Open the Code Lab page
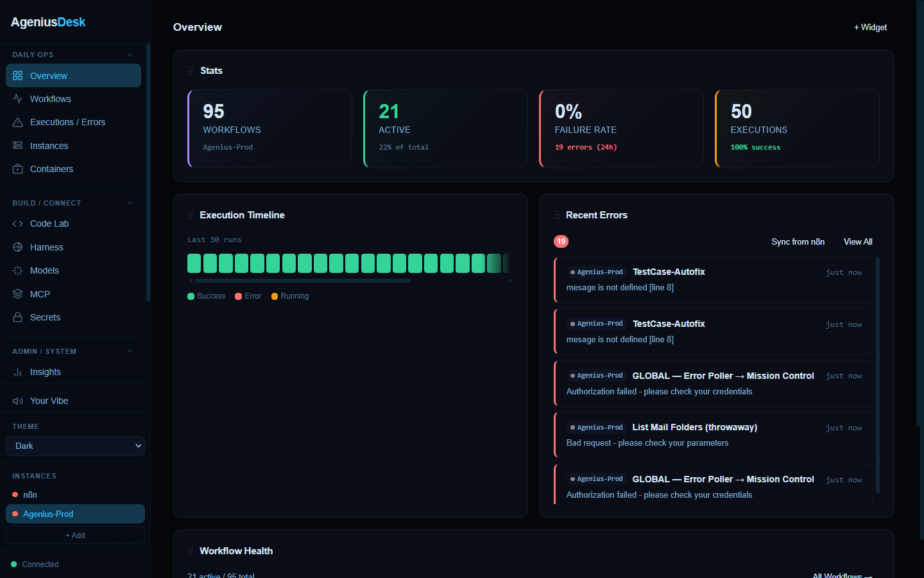 (73, 223)
